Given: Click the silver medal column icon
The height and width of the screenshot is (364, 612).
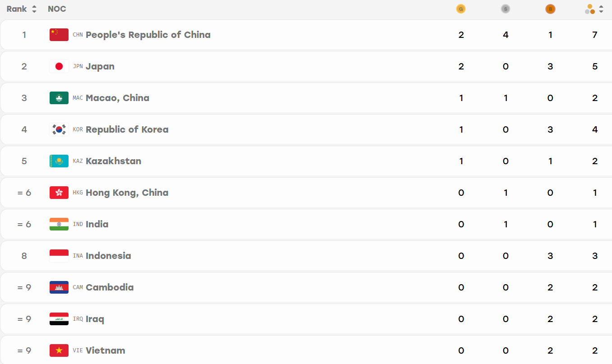Looking at the screenshot, I should pos(505,9).
